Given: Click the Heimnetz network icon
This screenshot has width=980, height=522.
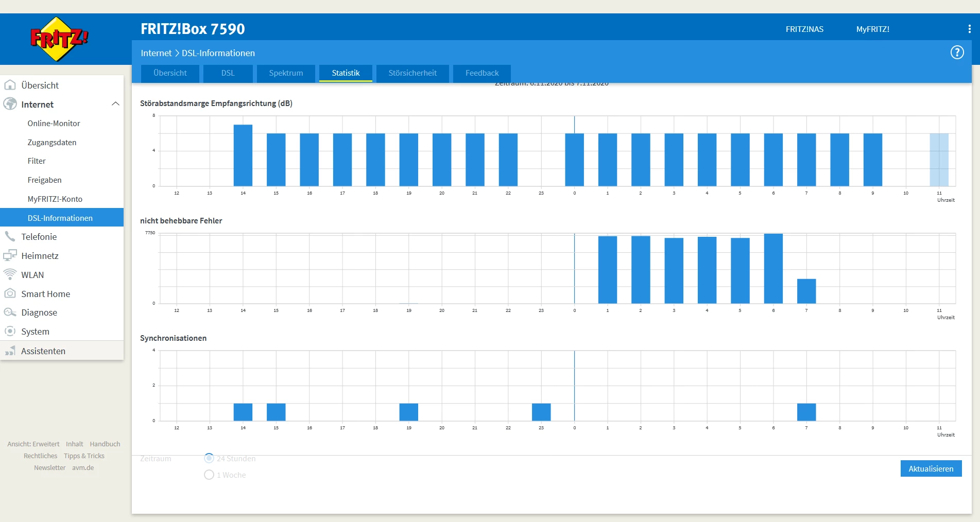Looking at the screenshot, I should [x=10, y=255].
